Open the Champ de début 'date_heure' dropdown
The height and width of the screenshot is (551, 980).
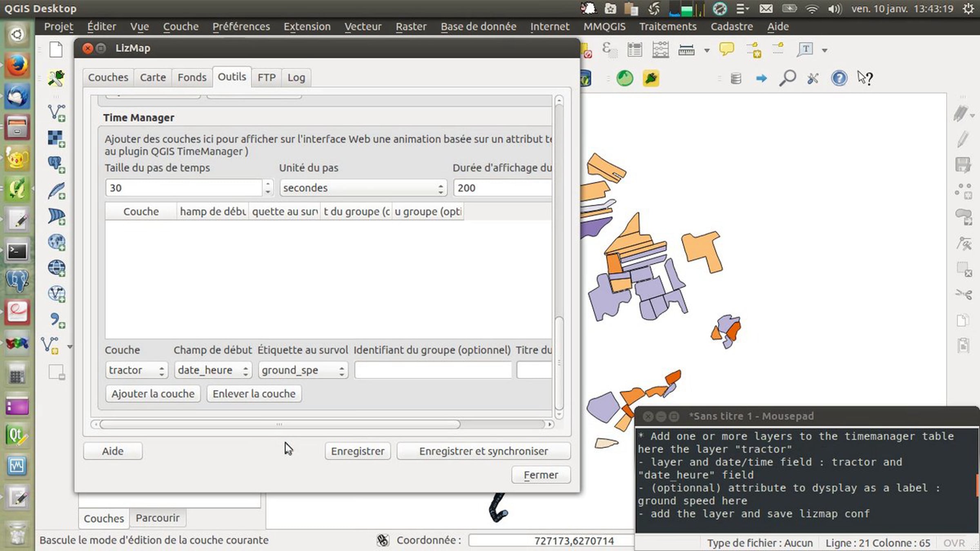[x=213, y=370]
